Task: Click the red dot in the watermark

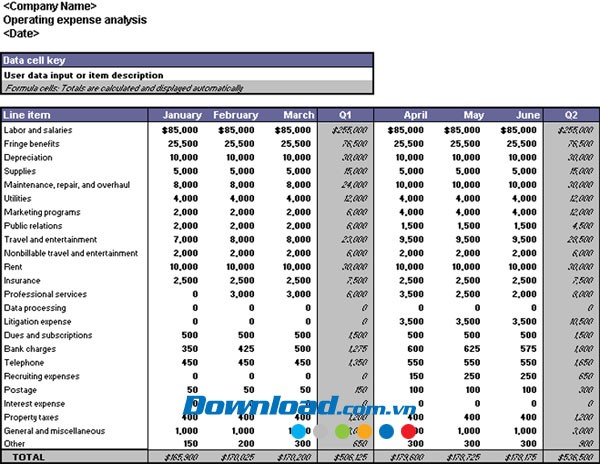Action: [409, 432]
